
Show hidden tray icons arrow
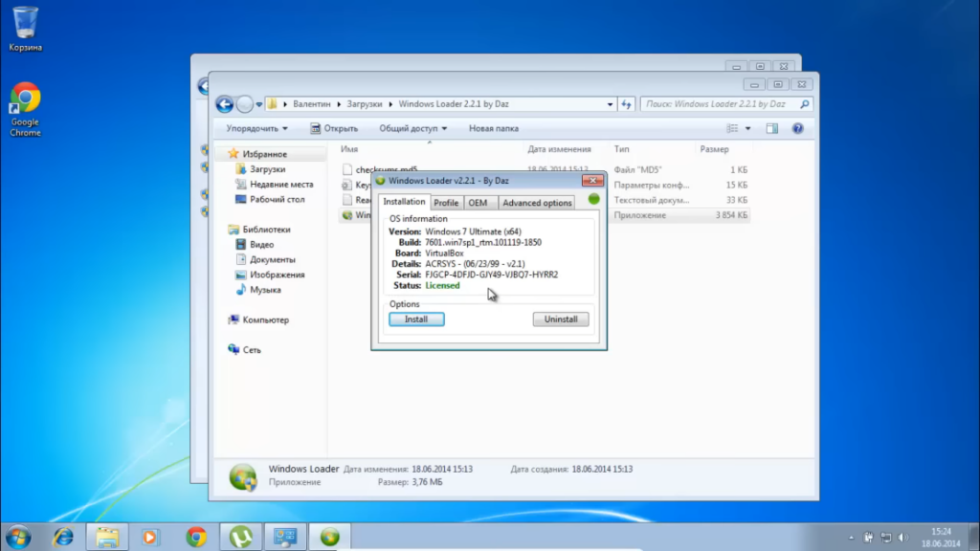(851, 538)
